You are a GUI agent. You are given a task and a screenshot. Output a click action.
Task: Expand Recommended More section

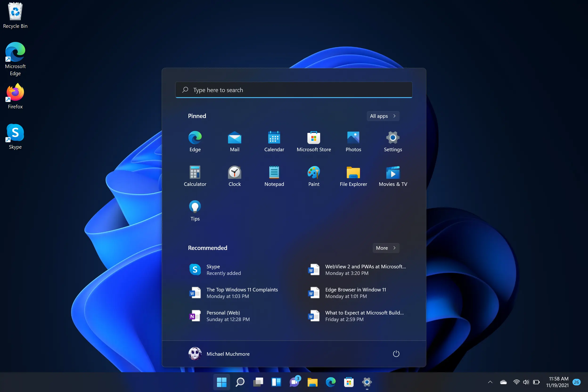386,248
